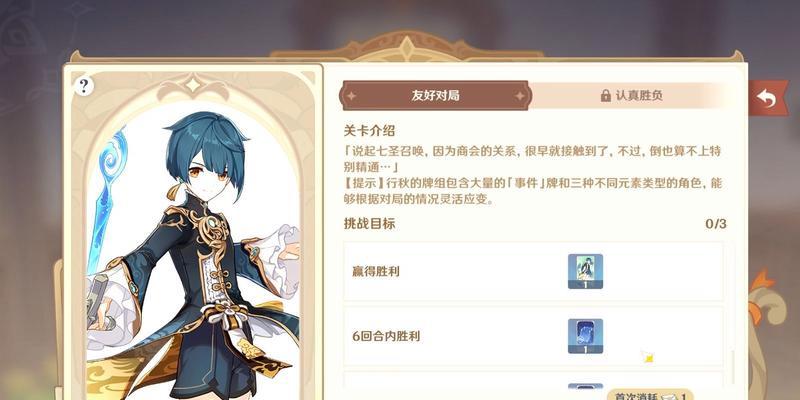The width and height of the screenshot is (800, 400).
Task: Click the lock icon beside 认真胜负
Action: coord(606,95)
